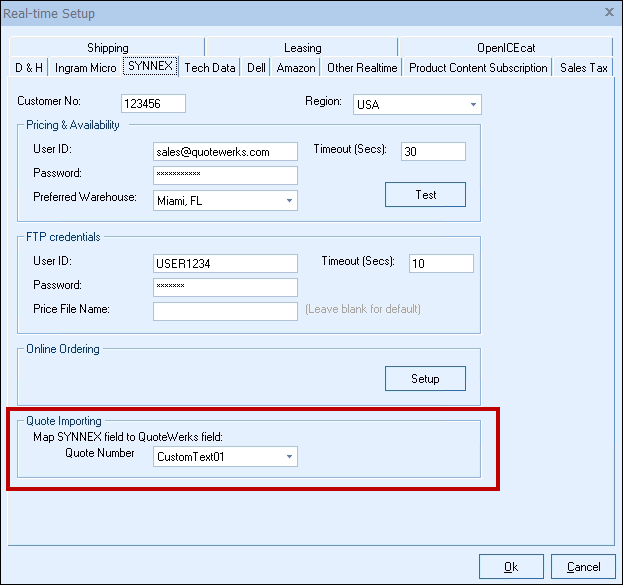
Task: Click the 'Price File Name:' label
Action: click(71, 309)
